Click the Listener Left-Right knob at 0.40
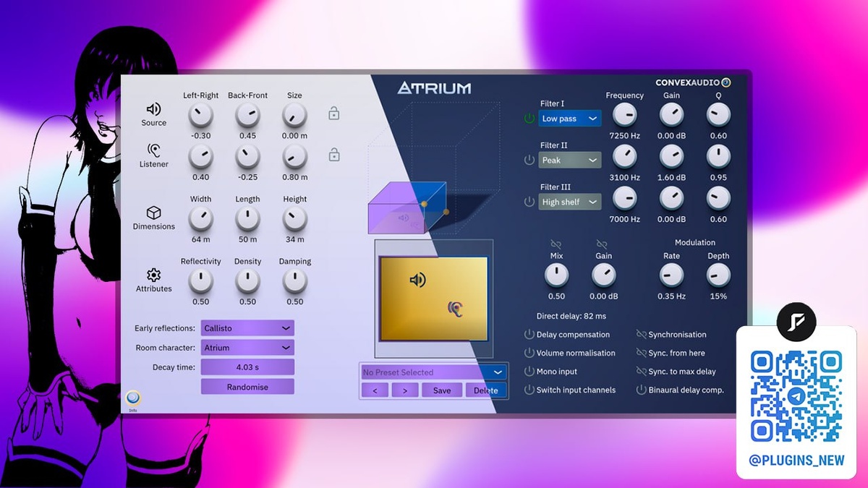868x488 pixels. [x=201, y=155]
